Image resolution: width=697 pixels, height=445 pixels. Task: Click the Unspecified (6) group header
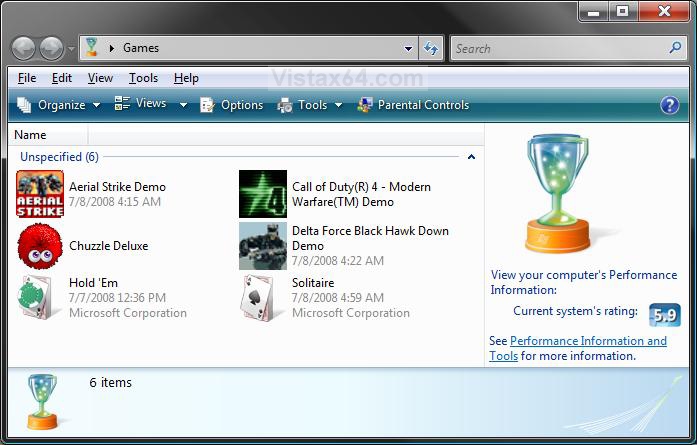[x=60, y=156]
